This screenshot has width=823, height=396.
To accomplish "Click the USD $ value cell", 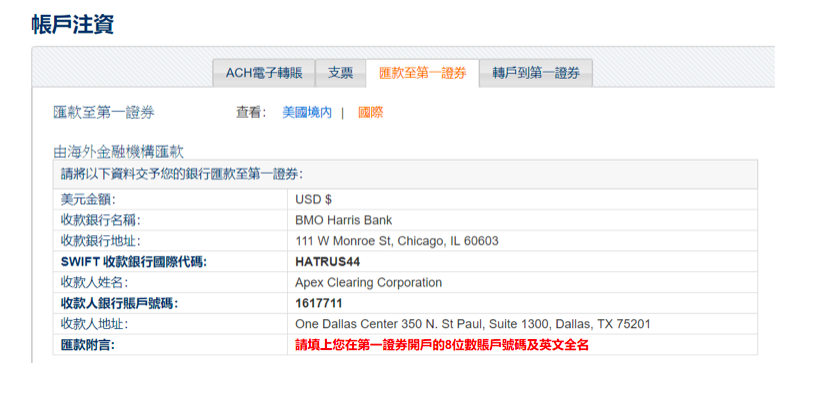I will tap(522, 200).
